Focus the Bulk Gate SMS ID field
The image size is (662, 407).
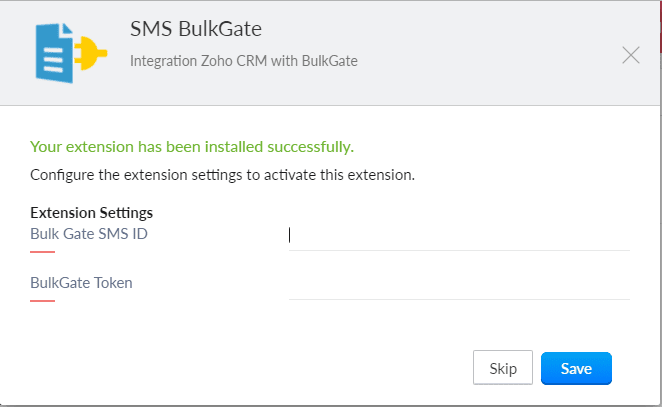(x=459, y=235)
